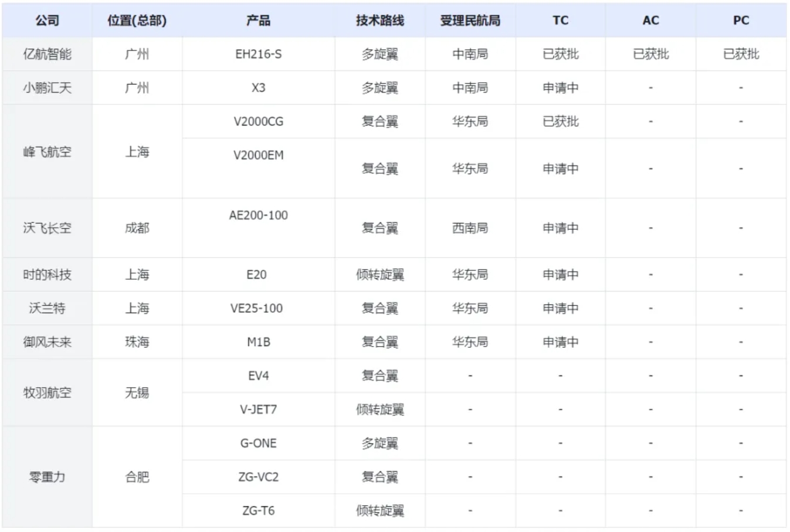
Task: Select the 沃飞长空 company cell
Action: click(47, 228)
